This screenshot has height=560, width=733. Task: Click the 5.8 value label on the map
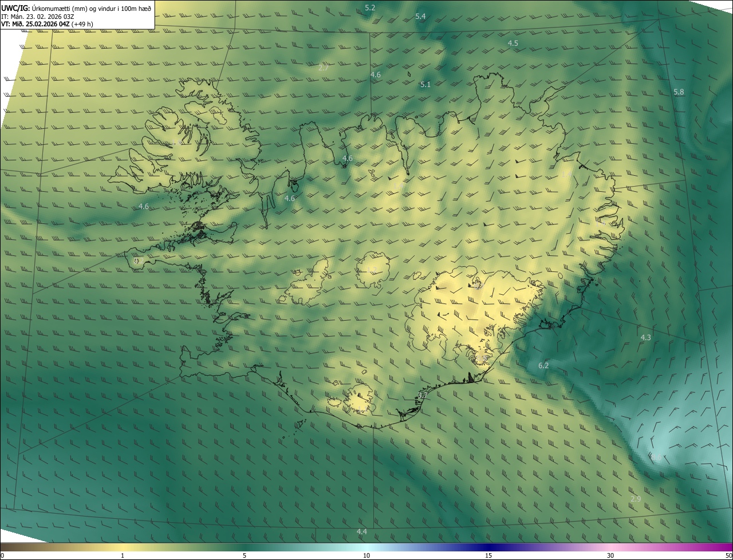[679, 92]
